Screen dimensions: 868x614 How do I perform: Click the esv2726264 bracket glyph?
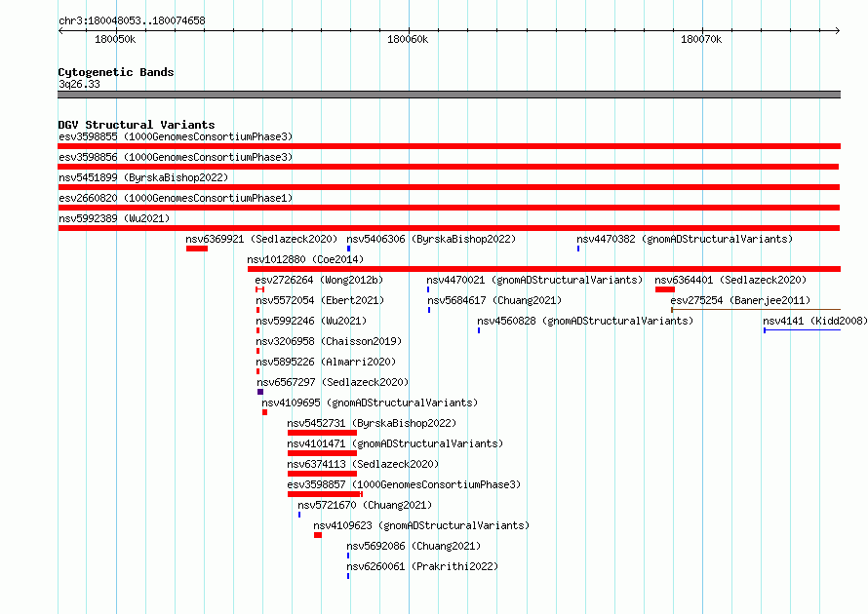click(x=259, y=289)
